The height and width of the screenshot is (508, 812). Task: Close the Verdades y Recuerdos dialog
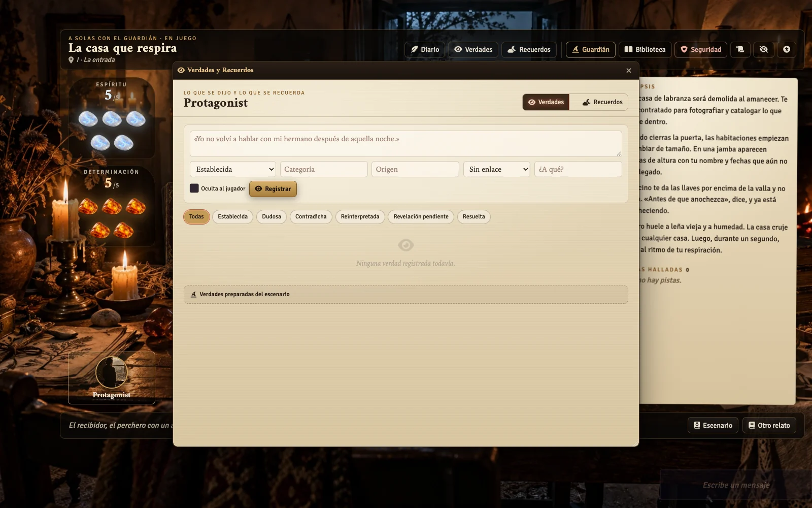click(629, 71)
